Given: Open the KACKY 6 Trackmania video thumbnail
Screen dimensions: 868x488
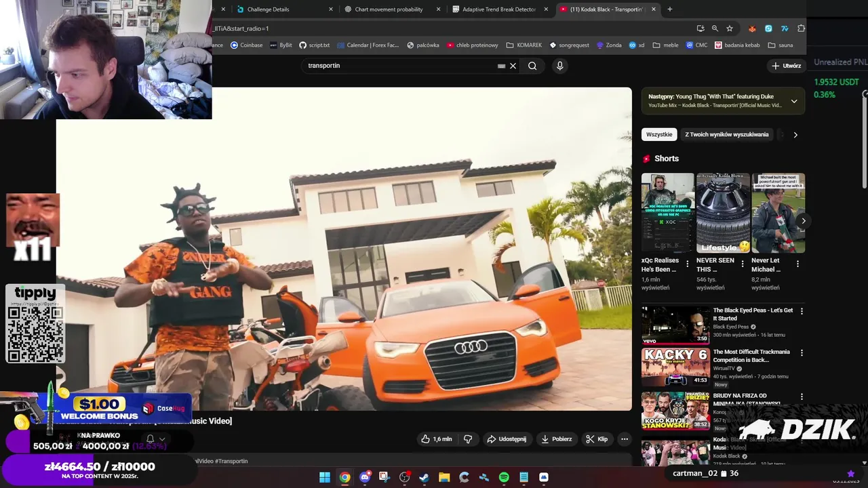Looking at the screenshot, I should tap(675, 367).
